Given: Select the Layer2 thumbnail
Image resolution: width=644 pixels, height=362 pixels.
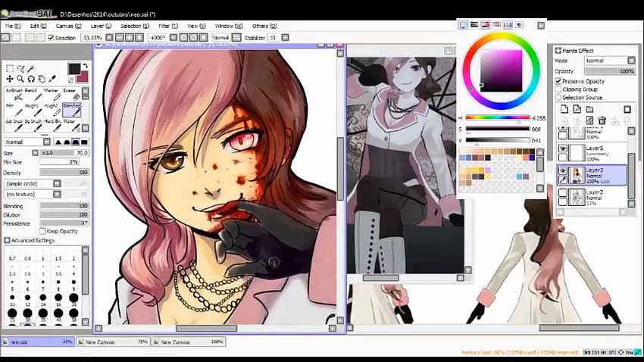Looking at the screenshot, I should (577, 197).
